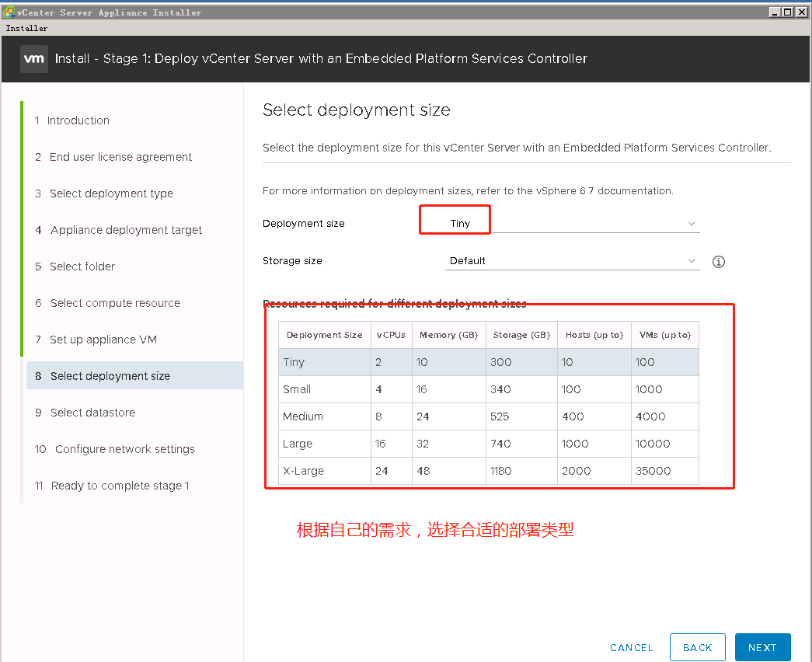Go to Configure network settings step
Image resolution: width=812 pixels, height=662 pixels.
[x=115, y=449]
